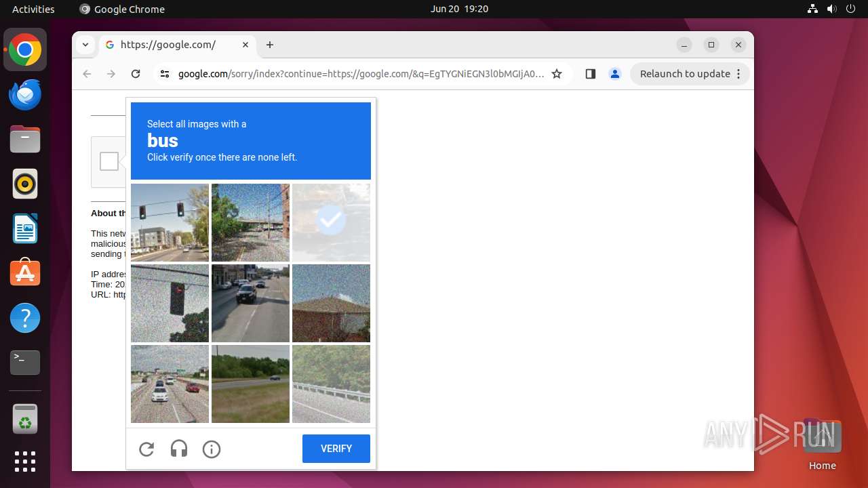Screen dimensions: 868x488
Task: Open a new tab
Action: (270, 45)
